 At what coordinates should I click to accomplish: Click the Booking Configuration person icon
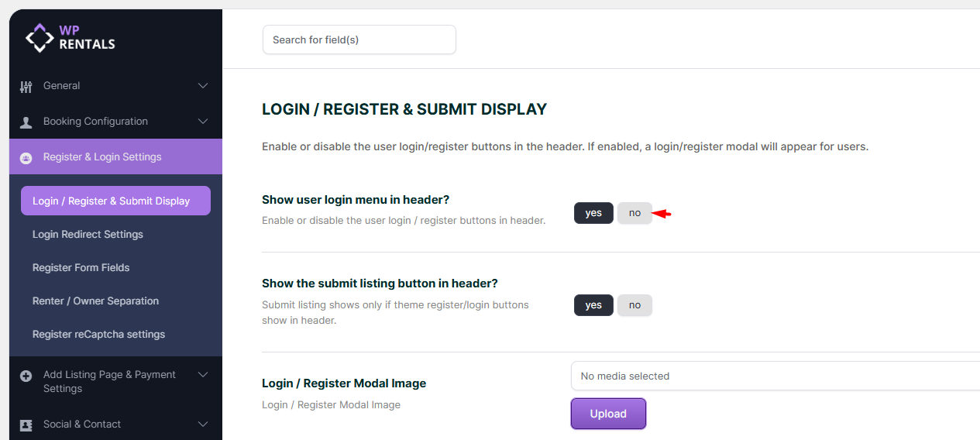pyautogui.click(x=26, y=122)
